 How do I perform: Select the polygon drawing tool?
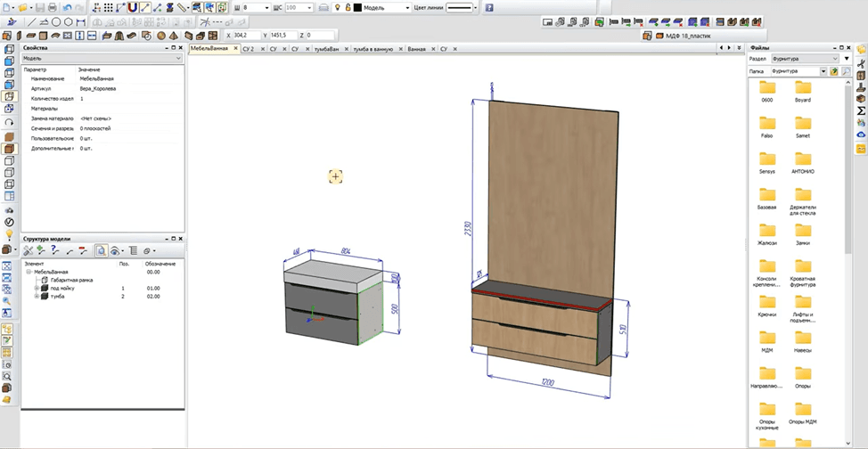pyautogui.click(x=68, y=22)
